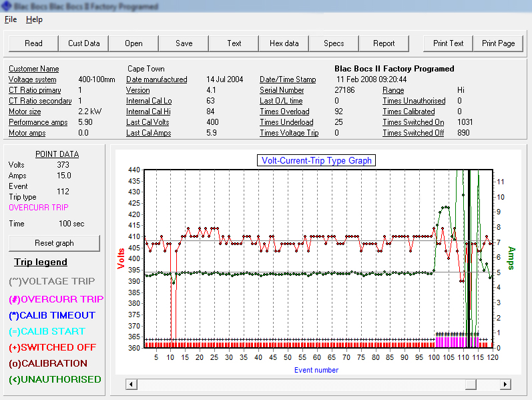Click the Specs button
Image resolution: width=532 pixels, height=400 pixels.
334,43
